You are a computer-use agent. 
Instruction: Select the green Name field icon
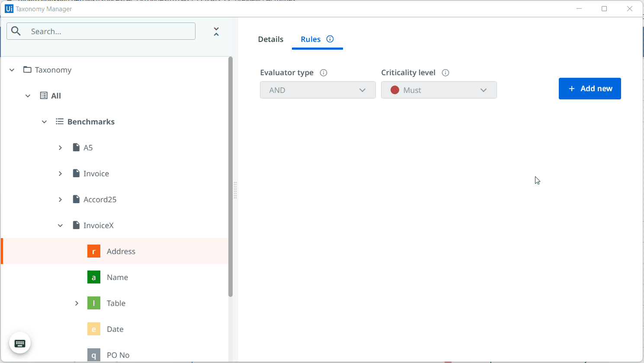pyautogui.click(x=94, y=277)
